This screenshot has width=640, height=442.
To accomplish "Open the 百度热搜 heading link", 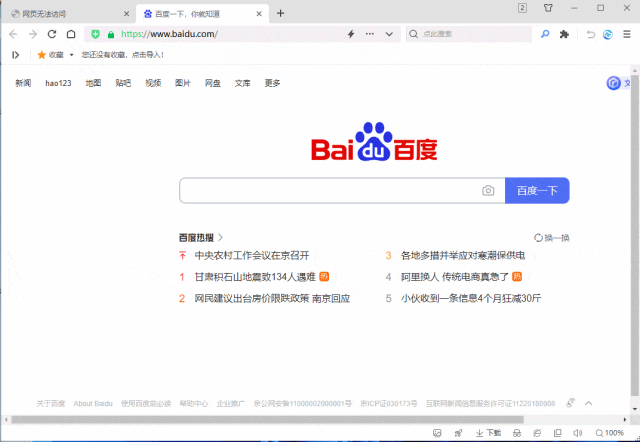I will tap(201, 238).
